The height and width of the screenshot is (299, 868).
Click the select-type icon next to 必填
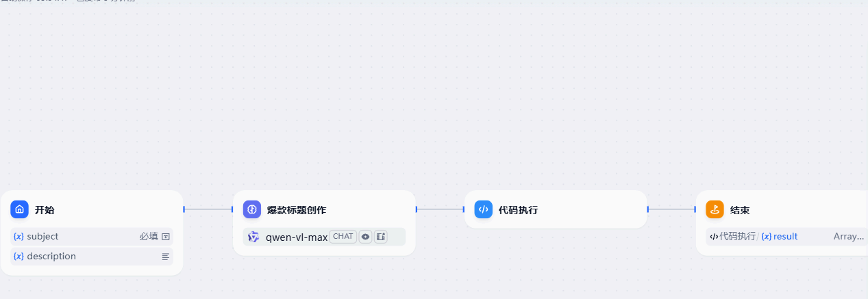(x=165, y=237)
